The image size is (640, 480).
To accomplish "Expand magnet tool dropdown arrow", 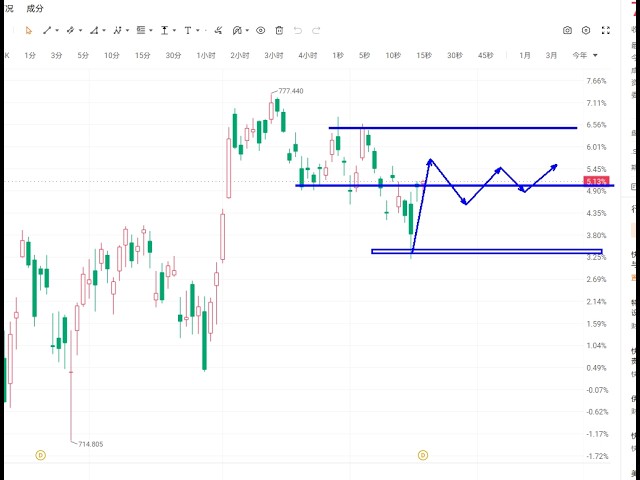I will pyautogui.click(x=247, y=31).
